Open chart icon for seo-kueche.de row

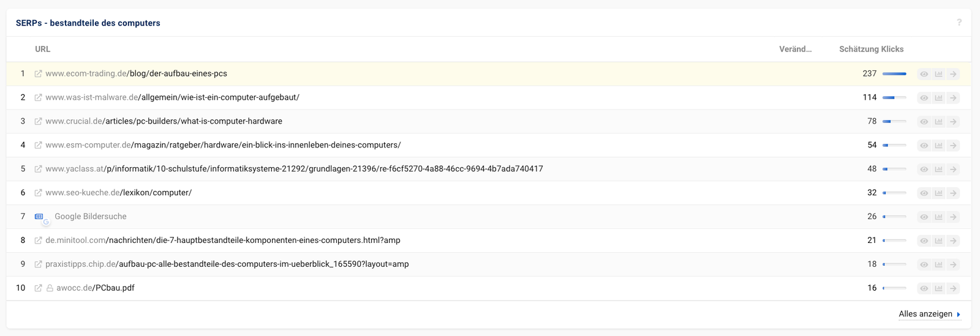point(938,193)
